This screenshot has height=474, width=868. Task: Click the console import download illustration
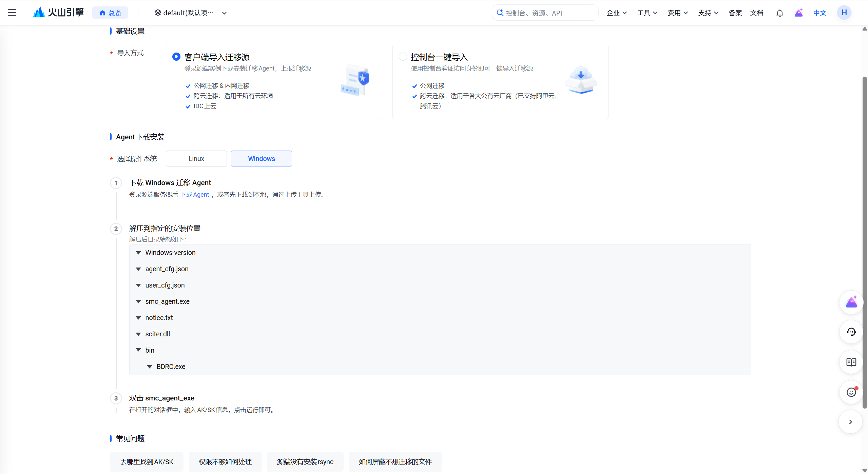581,80
